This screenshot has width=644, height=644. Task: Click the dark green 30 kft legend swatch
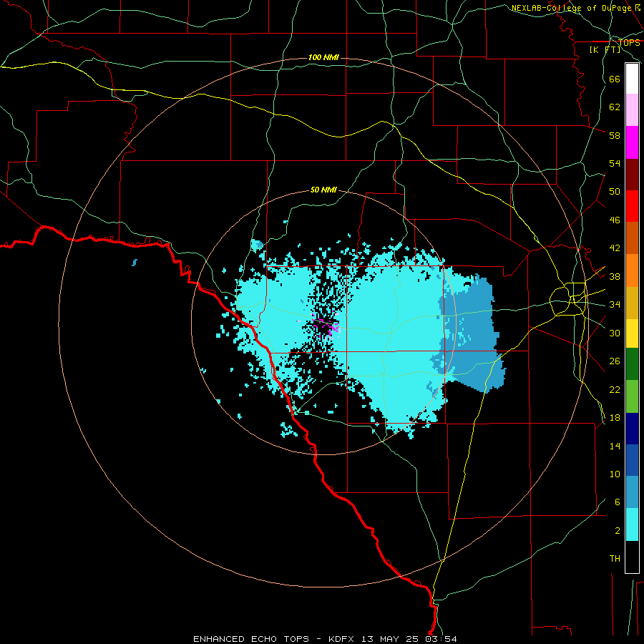(x=632, y=364)
